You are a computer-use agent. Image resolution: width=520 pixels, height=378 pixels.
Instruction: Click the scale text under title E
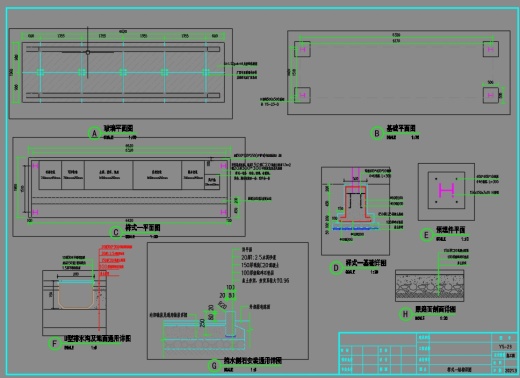452,239
